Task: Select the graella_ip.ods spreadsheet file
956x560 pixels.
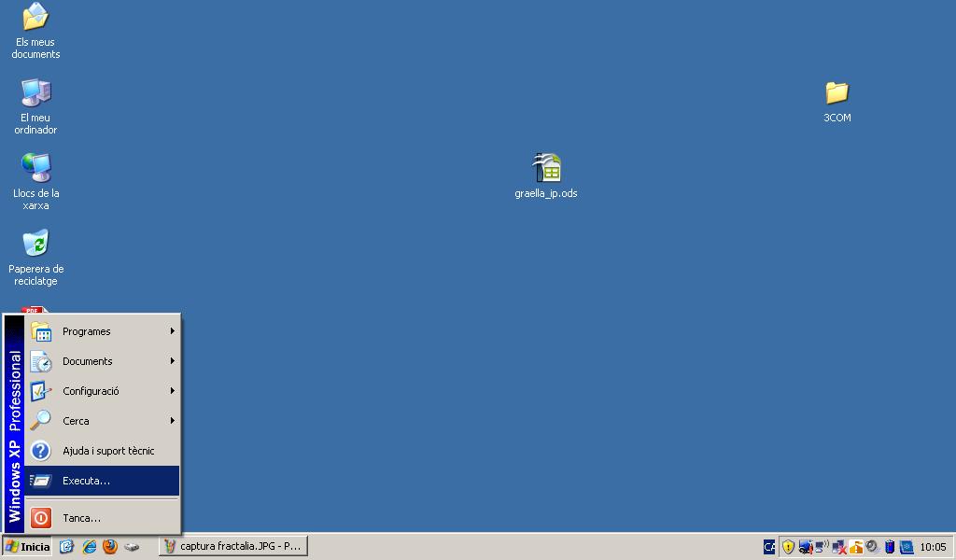Action: click(x=545, y=175)
